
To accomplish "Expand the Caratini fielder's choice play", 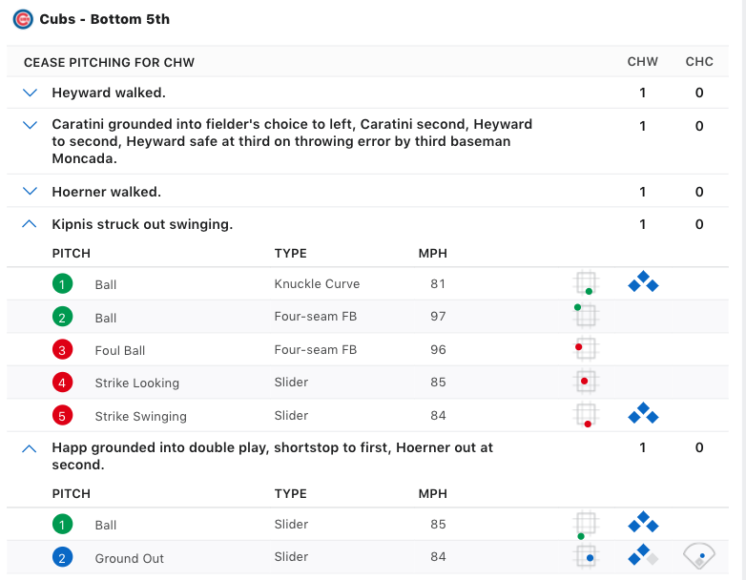I will point(30,126).
